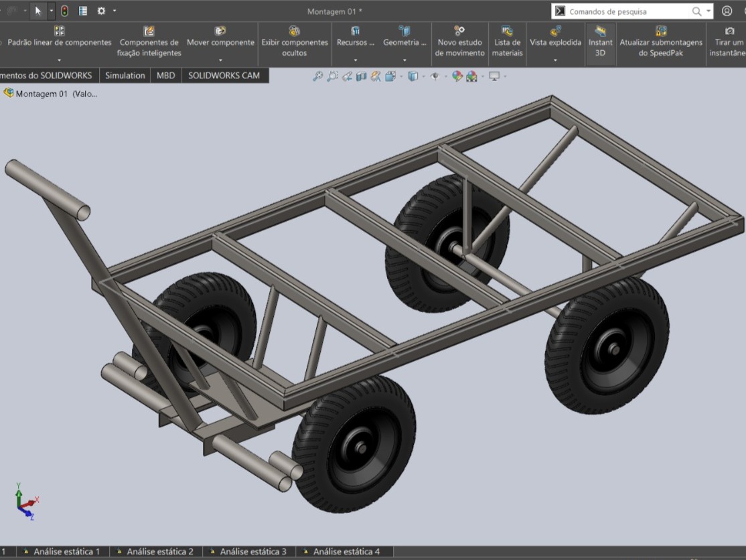Click the Lista de materiais icon

point(507,41)
